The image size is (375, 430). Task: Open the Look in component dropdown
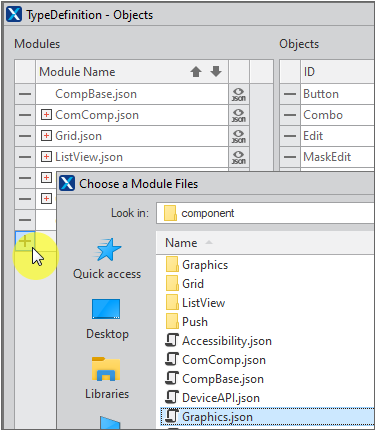(x=265, y=213)
